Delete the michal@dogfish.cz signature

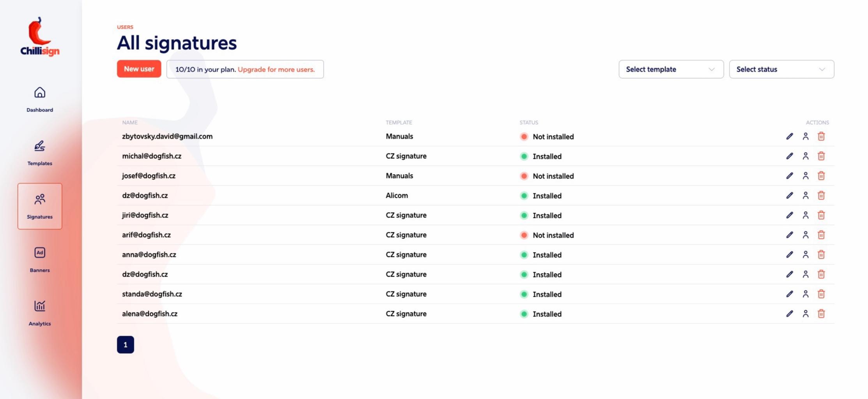(821, 156)
